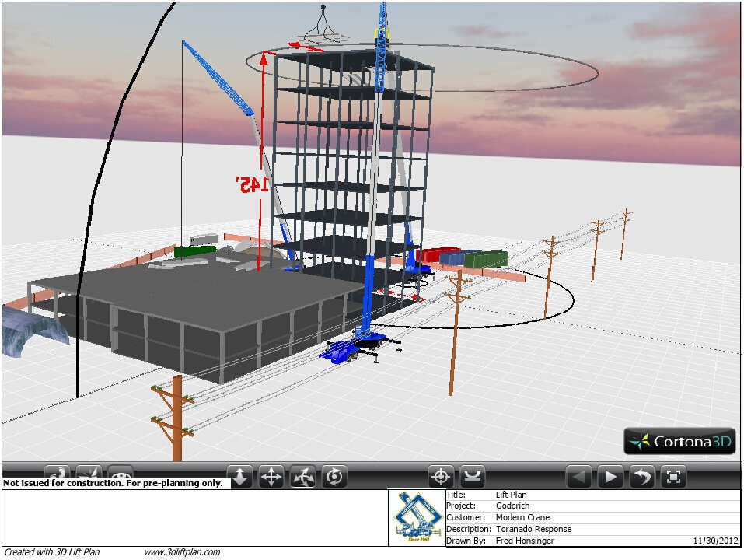Click the Straighten view button
This screenshot has width=744, height=560.
[x=472, y=476]
